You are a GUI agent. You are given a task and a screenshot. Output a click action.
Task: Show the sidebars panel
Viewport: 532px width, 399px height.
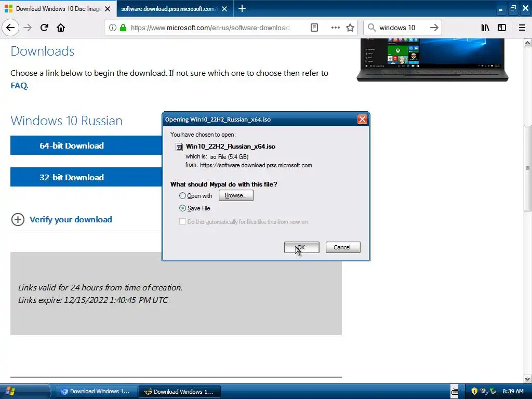[x=502, y=28]
